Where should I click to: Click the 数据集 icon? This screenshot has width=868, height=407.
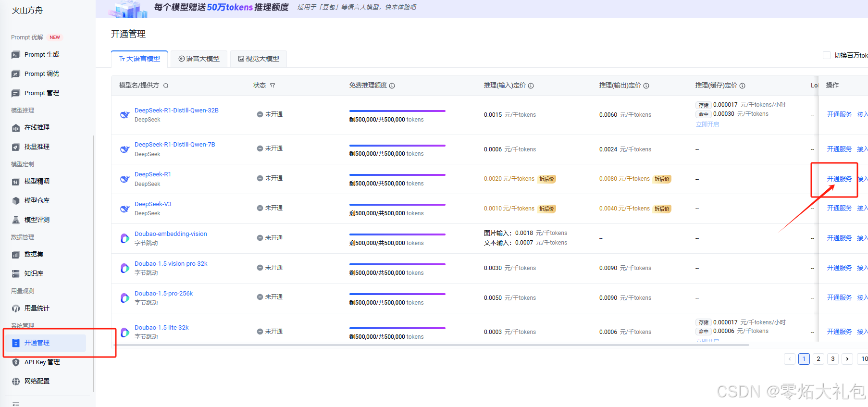point(16,255)
